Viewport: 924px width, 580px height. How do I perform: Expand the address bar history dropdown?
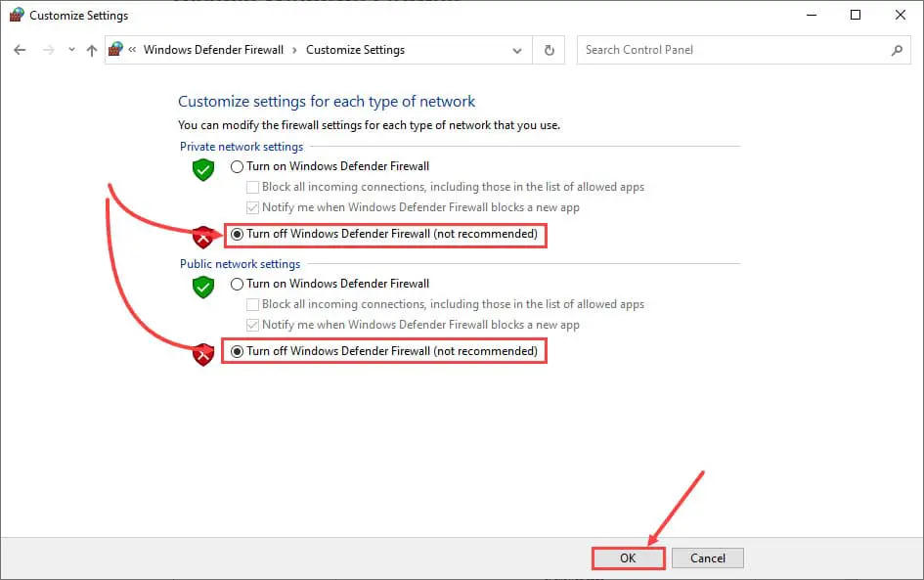click(517, 51)
